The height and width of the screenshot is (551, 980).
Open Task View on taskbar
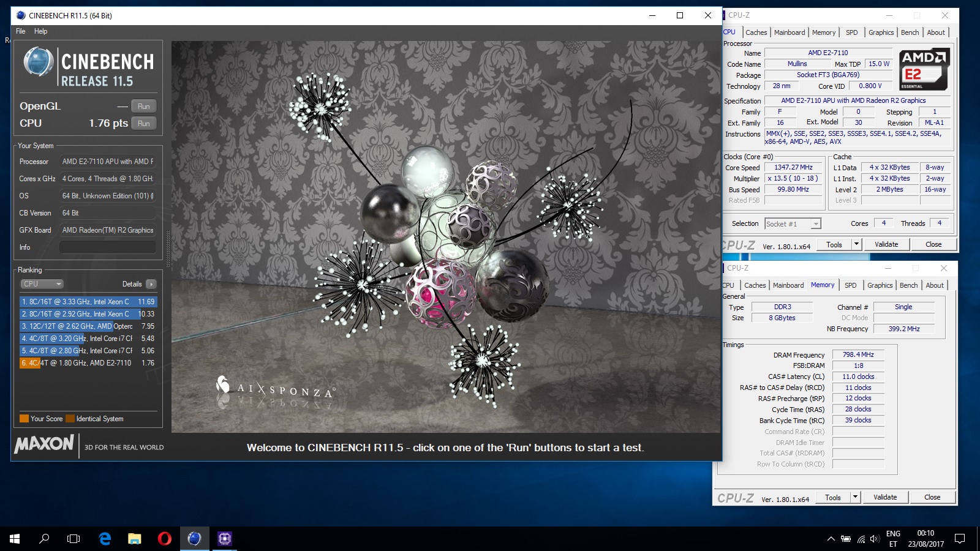(73, 539)
